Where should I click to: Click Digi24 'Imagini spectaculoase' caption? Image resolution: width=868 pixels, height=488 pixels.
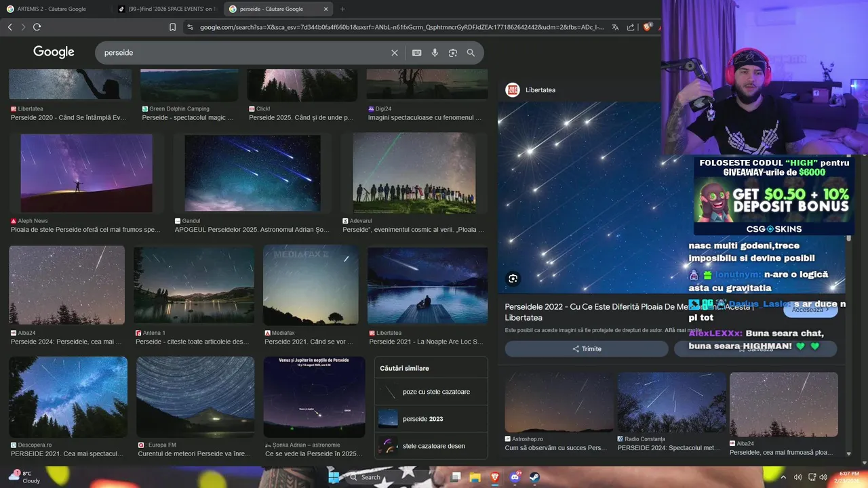point(425,117)
